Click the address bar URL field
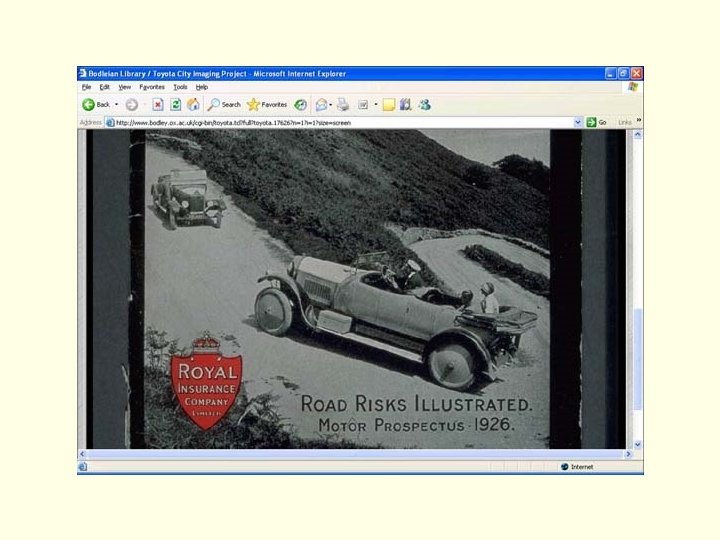This screenshot has height=540, width=720. tap(339, 123)
